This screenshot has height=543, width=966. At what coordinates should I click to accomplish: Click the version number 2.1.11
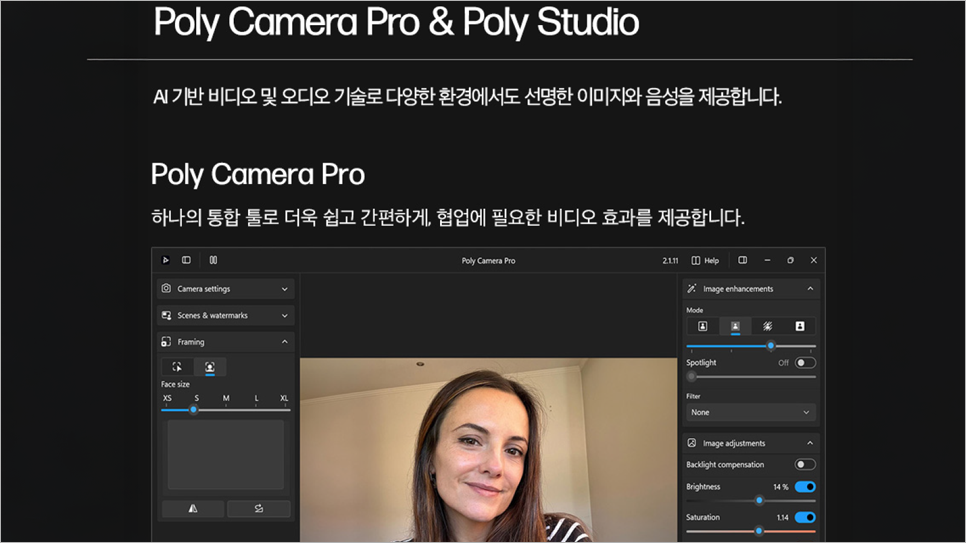[670, 261]
